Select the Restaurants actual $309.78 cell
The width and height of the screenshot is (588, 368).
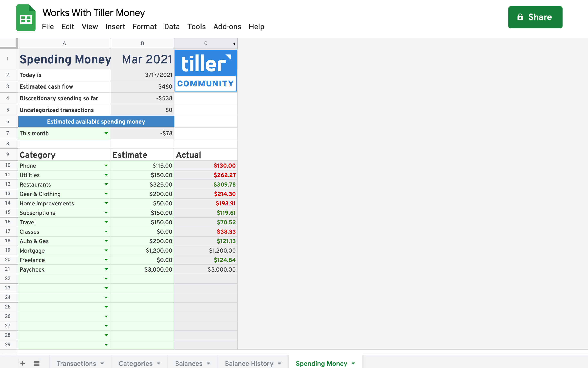click(x=206, y=184)
